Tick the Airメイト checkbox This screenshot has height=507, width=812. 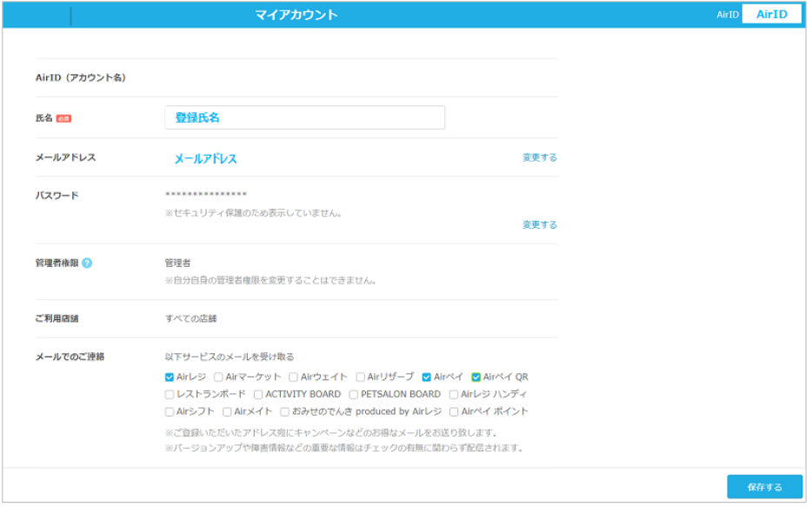[x=227, y=411]
